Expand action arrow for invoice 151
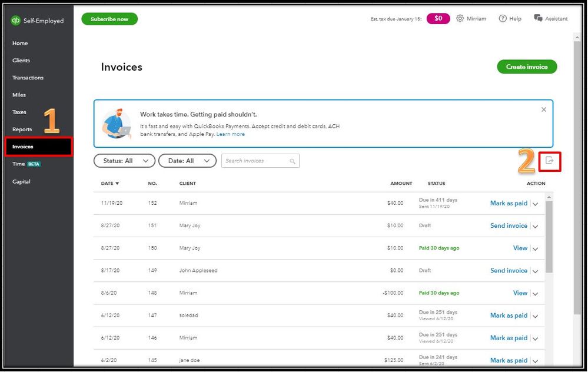This screenshot has height=372, width=588. pyautogui.click(x=536, y=226)
